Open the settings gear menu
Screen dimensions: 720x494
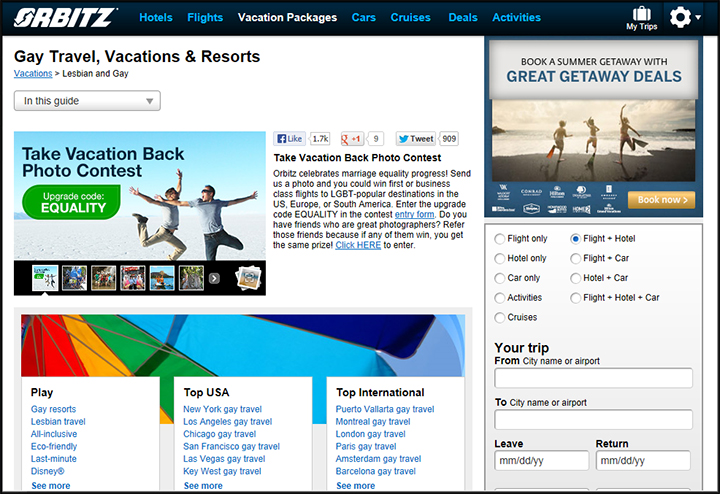(685, 17)
